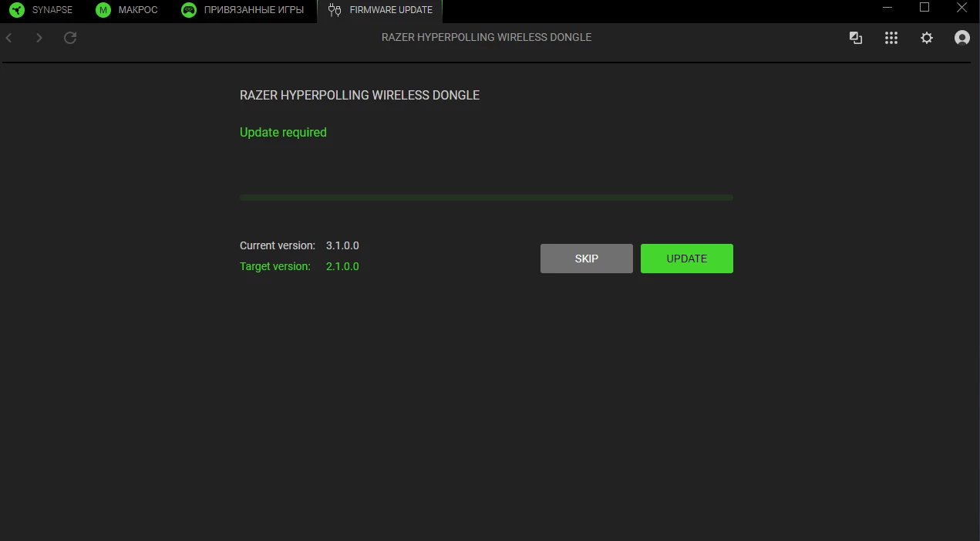Open the window switch view icon
The height and width of the screenshot is (541, 980).
[x=856, y=38]
